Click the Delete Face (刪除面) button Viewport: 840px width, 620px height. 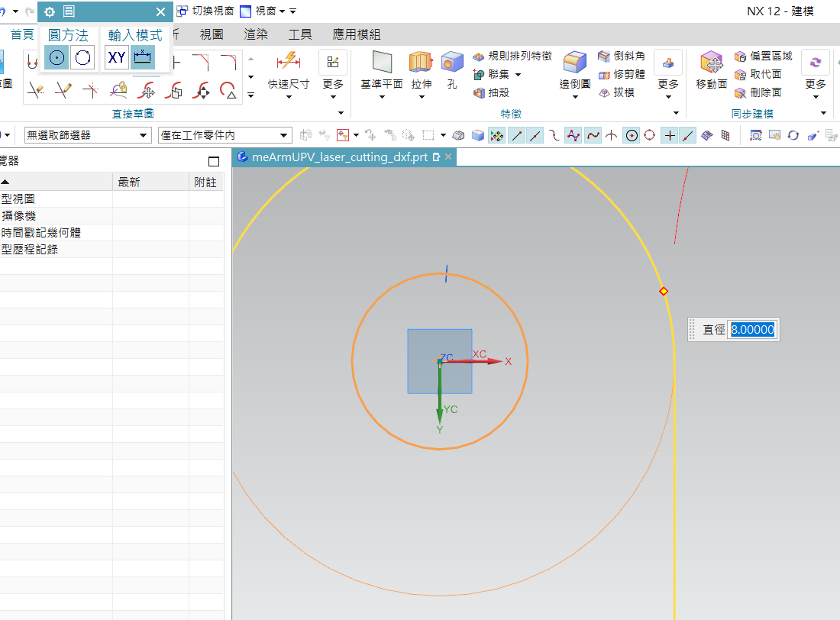pyautogui.click(x=758, y=92)
